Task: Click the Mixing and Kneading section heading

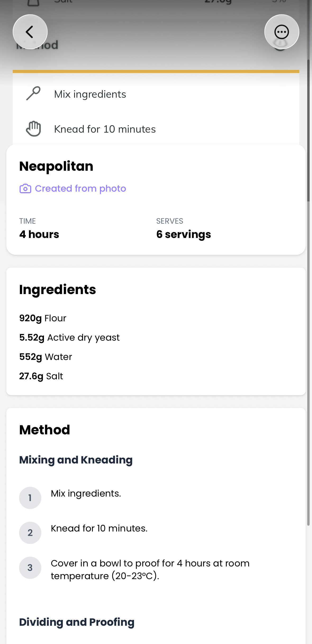Action: coord(76,460)
